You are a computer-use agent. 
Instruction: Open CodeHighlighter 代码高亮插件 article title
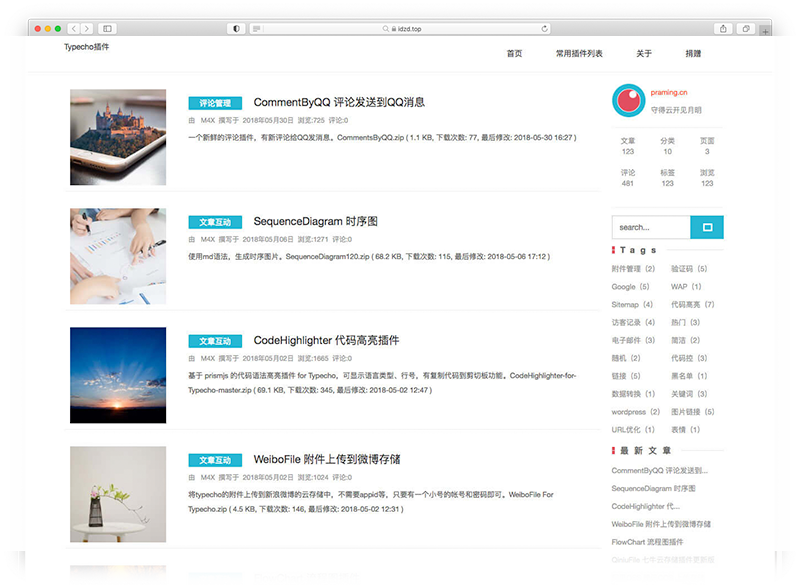click(327, 340)
